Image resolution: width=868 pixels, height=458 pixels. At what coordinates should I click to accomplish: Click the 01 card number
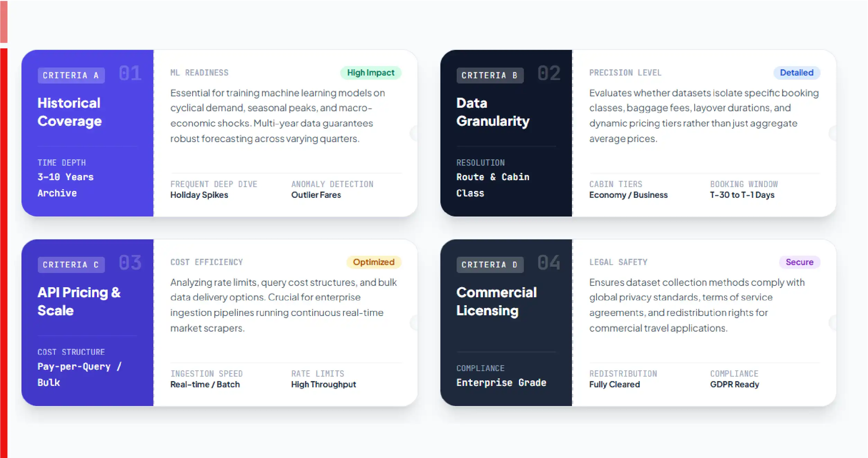point(130,73)
